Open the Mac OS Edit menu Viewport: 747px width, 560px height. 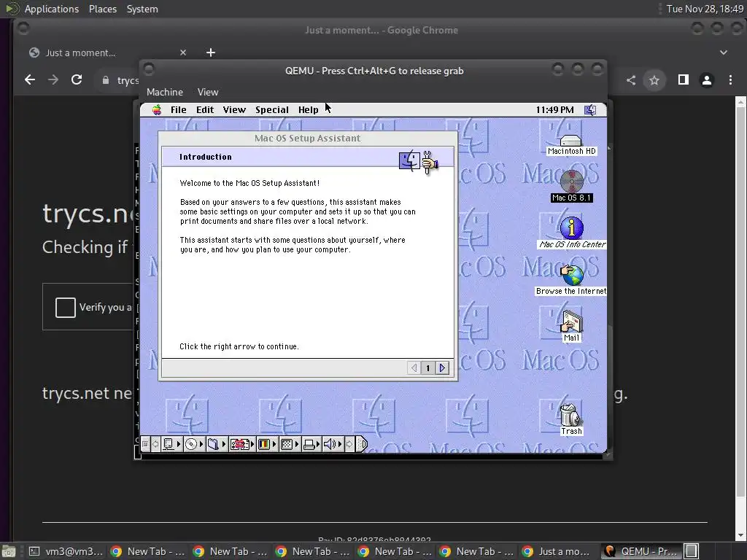pyautogui.click(x=205, y=110)
